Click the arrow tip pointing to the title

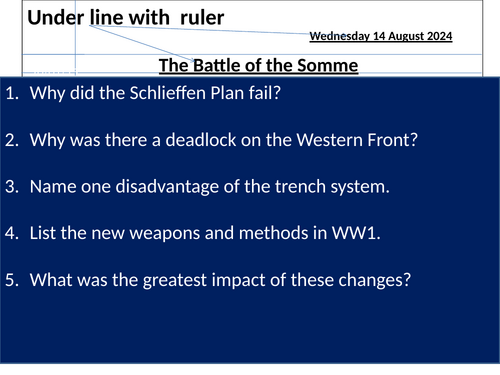pos(194,61)
